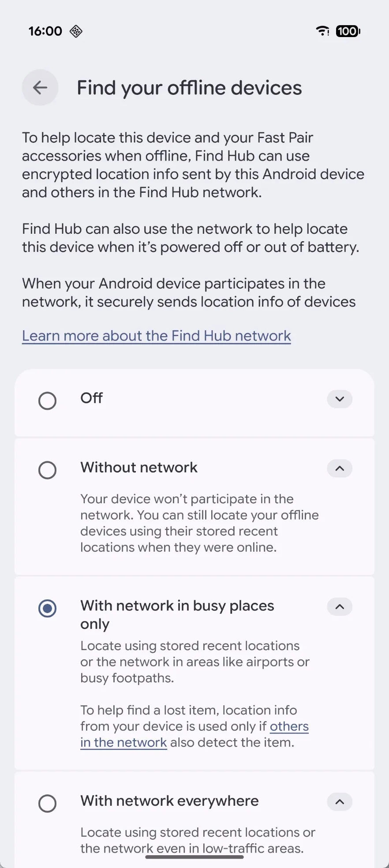389x868 pixels.
Task: Tap the Wi-Fi status icon
Action: click(323, 31)
